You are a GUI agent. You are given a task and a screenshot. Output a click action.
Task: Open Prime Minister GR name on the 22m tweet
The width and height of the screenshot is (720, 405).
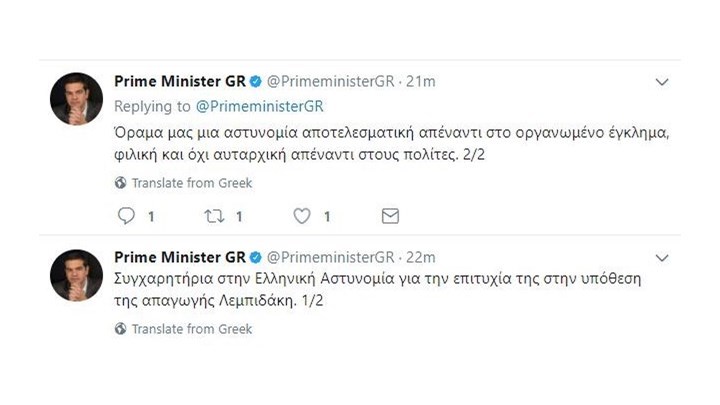point(180,257)
